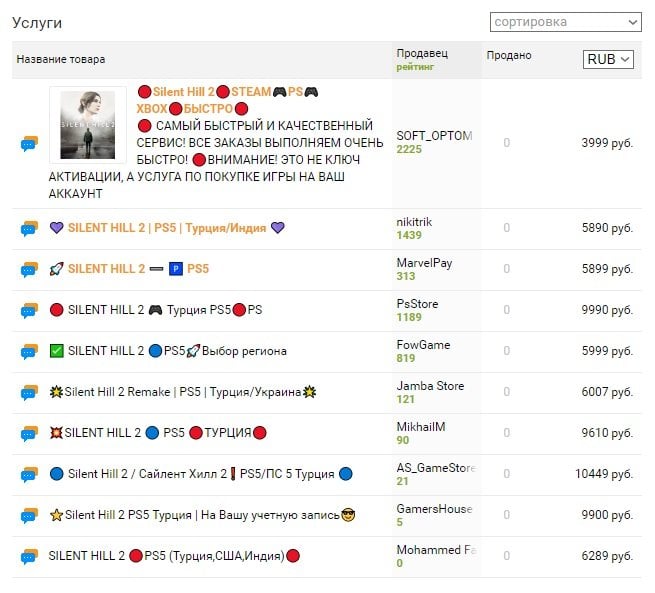This screenshot has height=593, width=655.
Task: Click price 6007 руб.
Action: click(607, 391)
